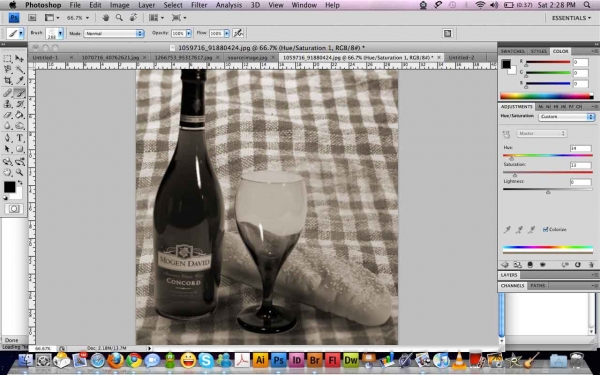Select the Paint Bucket tool
This screenshot has height=375, width=600.
[x=20, y=115]
